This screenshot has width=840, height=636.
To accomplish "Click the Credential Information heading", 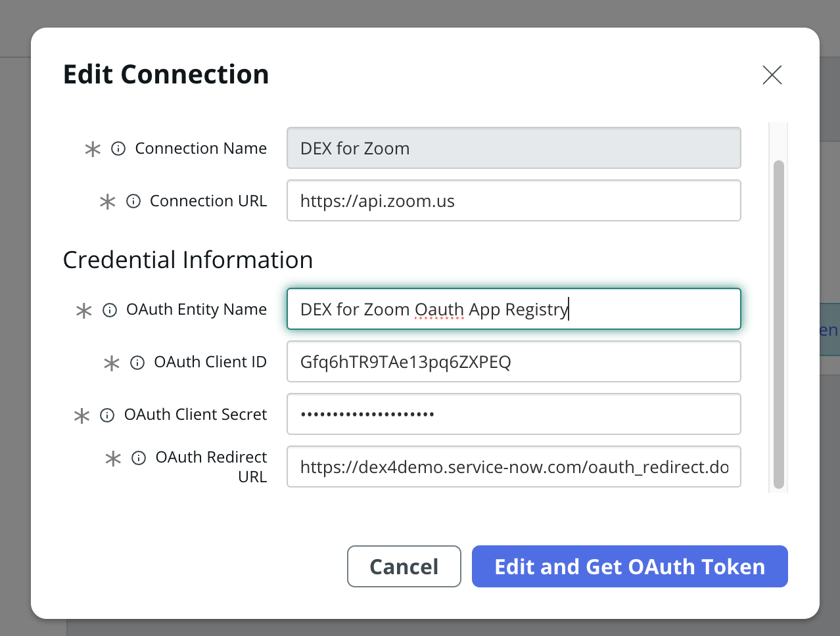I will (x=188, y=260).
